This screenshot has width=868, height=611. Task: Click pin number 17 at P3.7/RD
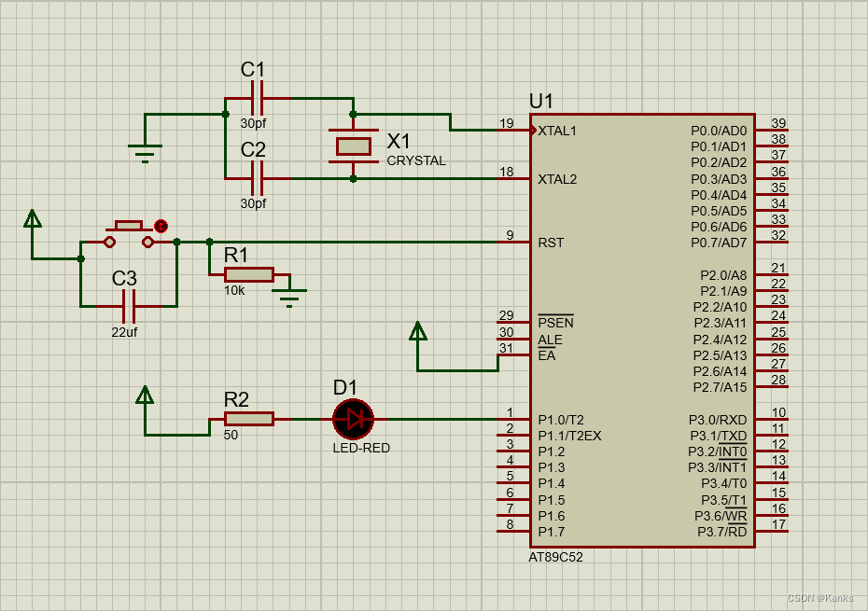click(x=779, y=524)
